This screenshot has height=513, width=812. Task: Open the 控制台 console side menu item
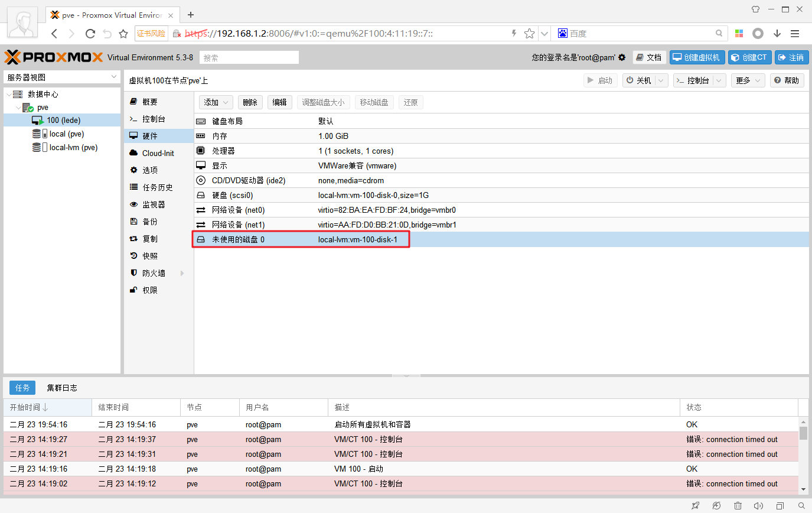point(159,119)
